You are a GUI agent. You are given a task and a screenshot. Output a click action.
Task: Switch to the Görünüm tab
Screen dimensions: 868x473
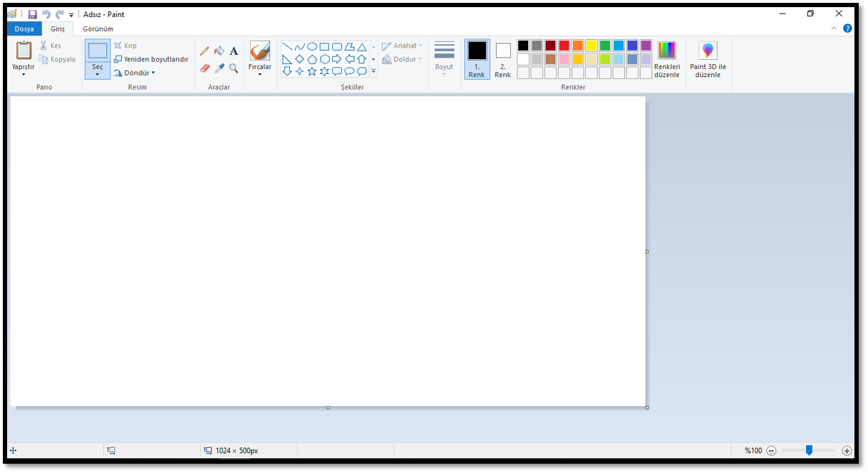point(98,29)
